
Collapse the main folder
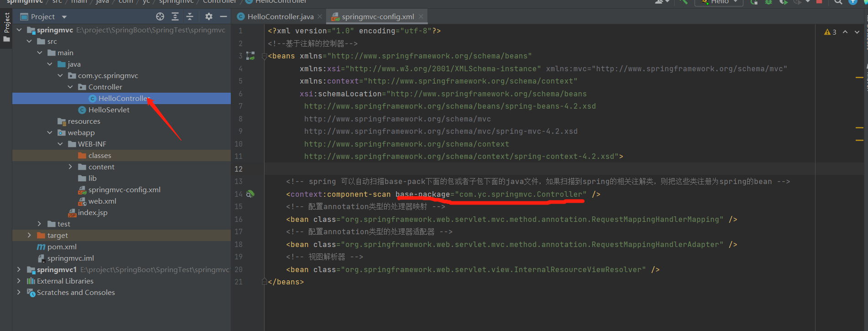coord(40,53)
